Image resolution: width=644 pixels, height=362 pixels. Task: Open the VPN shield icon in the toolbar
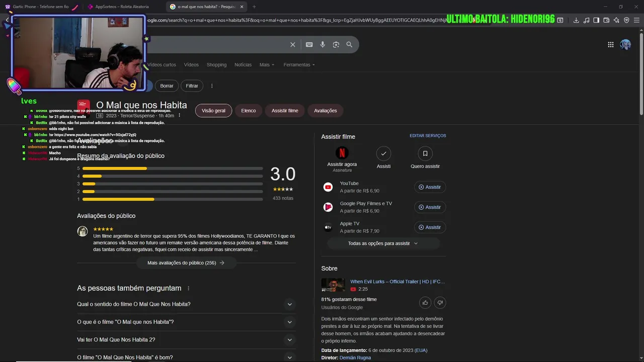point(626,20)
